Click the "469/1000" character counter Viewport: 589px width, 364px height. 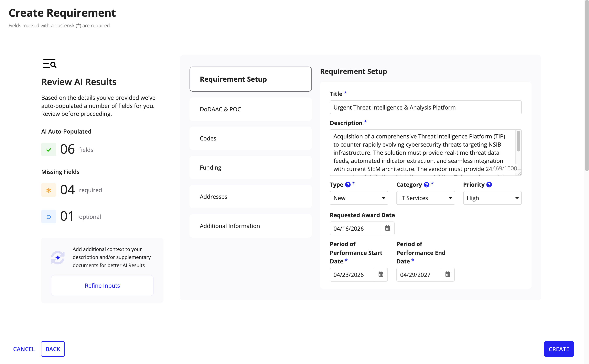click(x=505, y=168)
